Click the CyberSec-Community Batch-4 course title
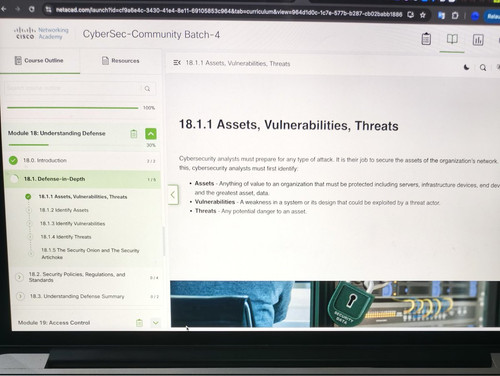The image size is (500, 376). [151, 34]
